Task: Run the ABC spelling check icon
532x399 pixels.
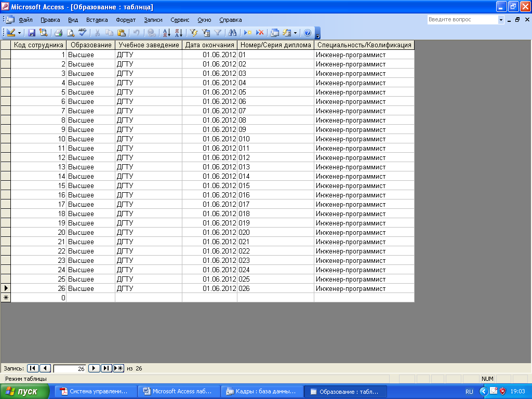Action: point(82,33)
